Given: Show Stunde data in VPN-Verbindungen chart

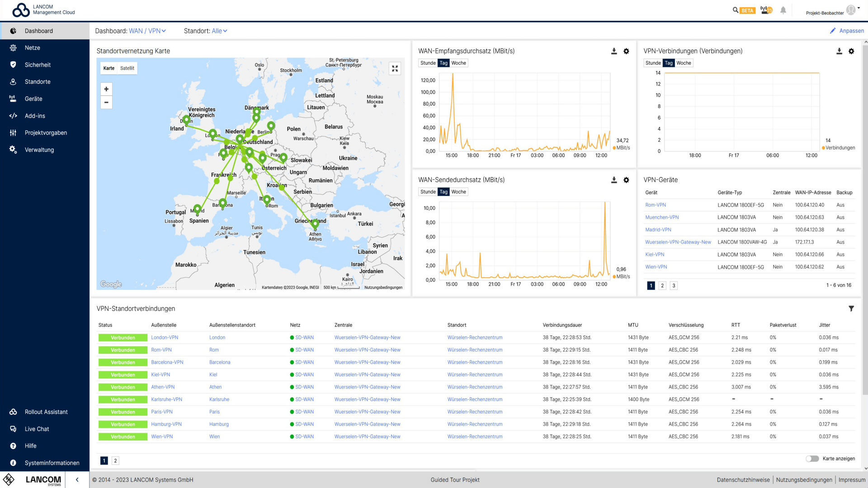Looking at the screenshot, I should (653, 63).
